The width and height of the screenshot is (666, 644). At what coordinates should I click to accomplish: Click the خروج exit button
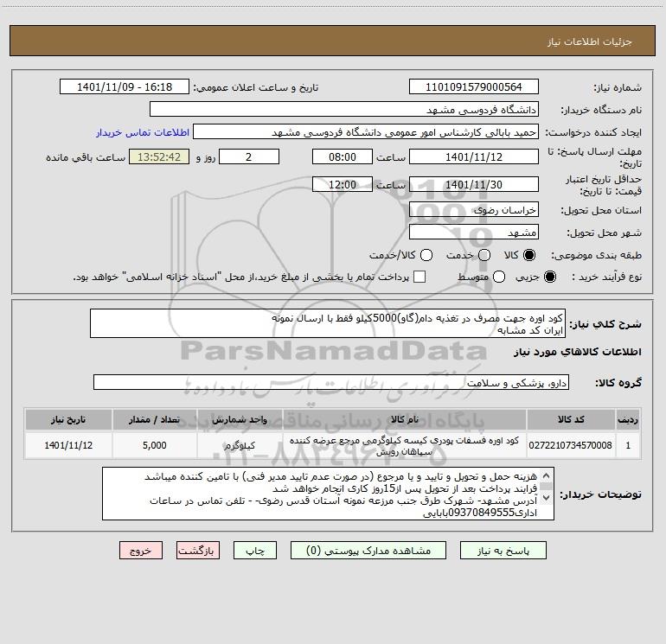(x=141, y=551)
